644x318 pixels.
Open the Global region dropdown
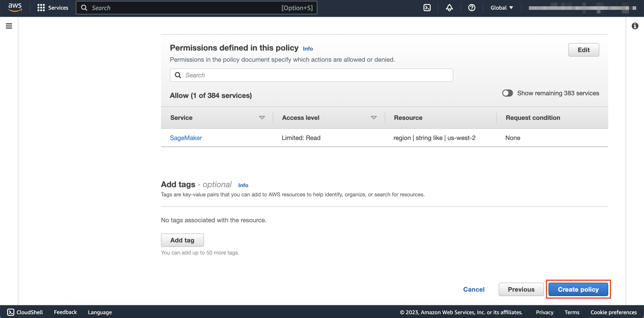501,8
